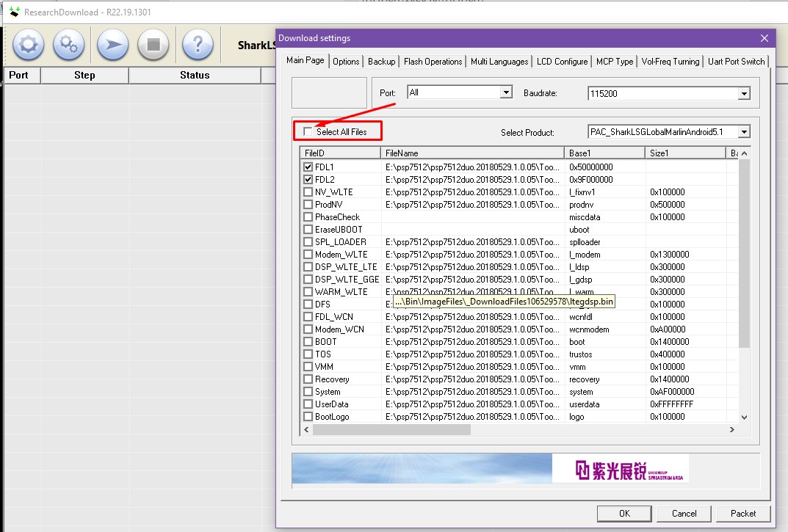The width and height of the screenshot is (788, 532).
Task: Expand the Select Product dropdown
Action: click(744, 132)
